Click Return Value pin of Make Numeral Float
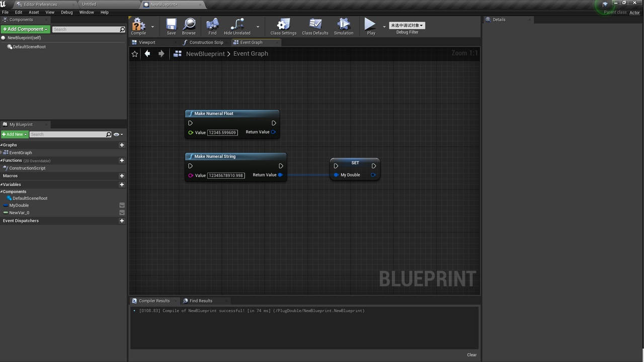The width and height of the screenshot is (644, 362). coord(273,132)
